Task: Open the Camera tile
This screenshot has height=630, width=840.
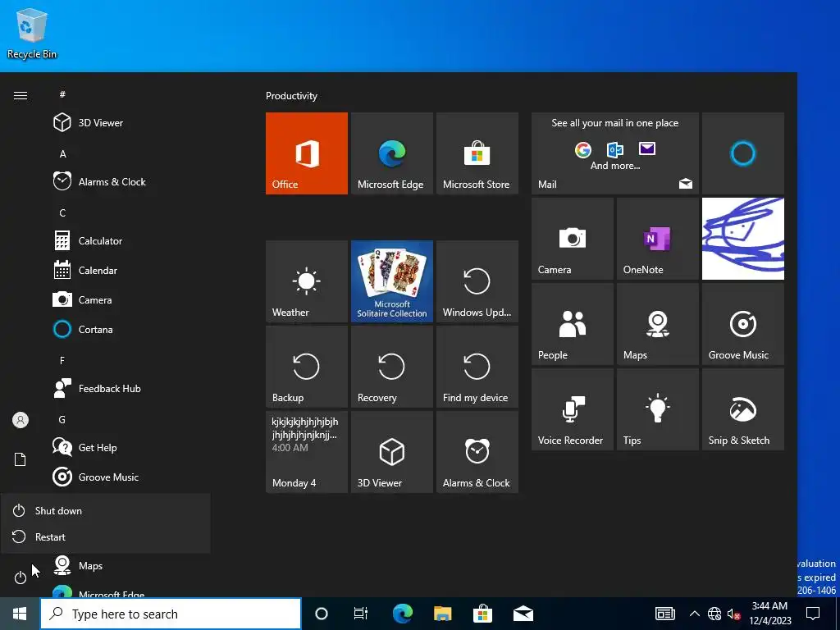Action: click(572, 239)
